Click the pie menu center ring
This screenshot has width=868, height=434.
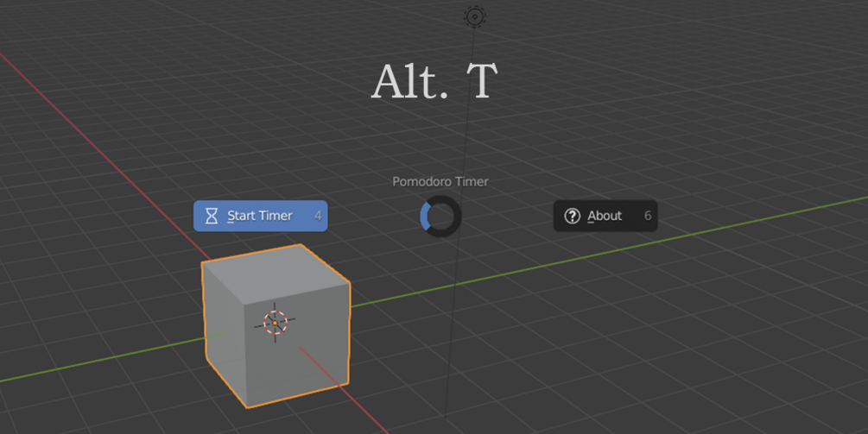pos(440,216)
